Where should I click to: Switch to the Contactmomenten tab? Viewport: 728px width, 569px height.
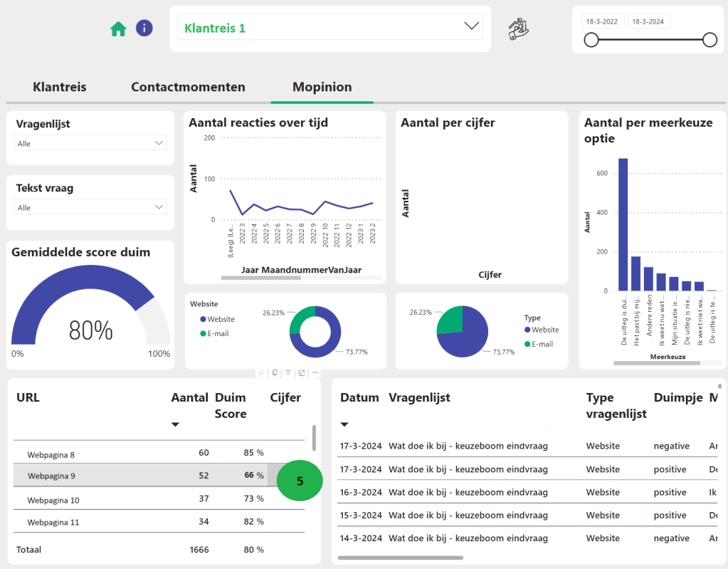188,87
